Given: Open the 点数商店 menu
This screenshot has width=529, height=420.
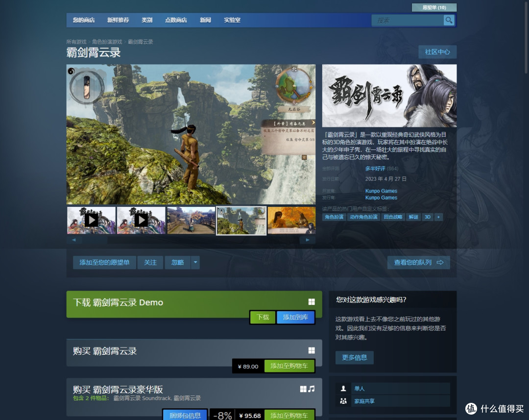Looking at the screenshot, I should click(x=176, y=20).
